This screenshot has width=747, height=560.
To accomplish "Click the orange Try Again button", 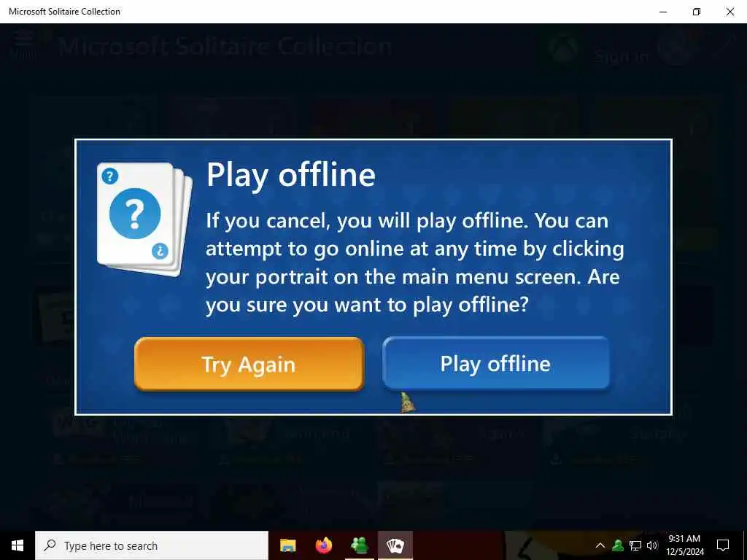I will pos(249,365).
